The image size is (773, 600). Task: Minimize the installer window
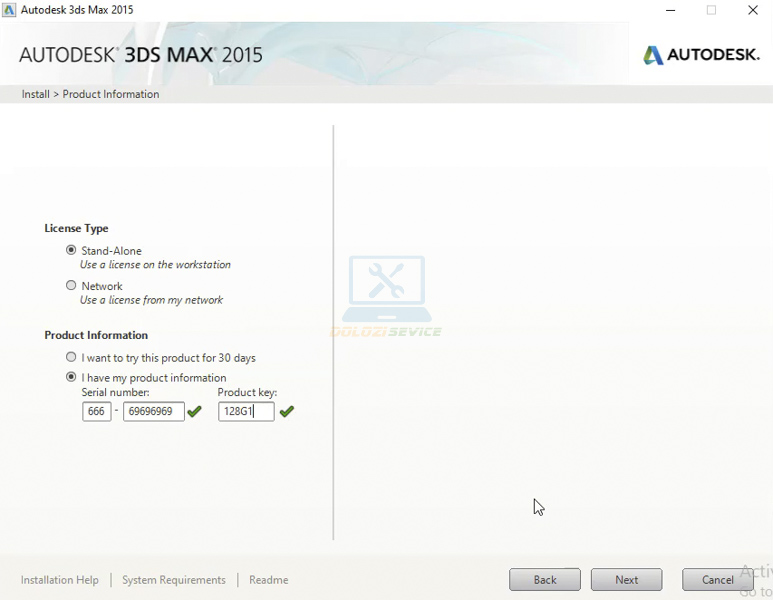click(x=669, y=10)
